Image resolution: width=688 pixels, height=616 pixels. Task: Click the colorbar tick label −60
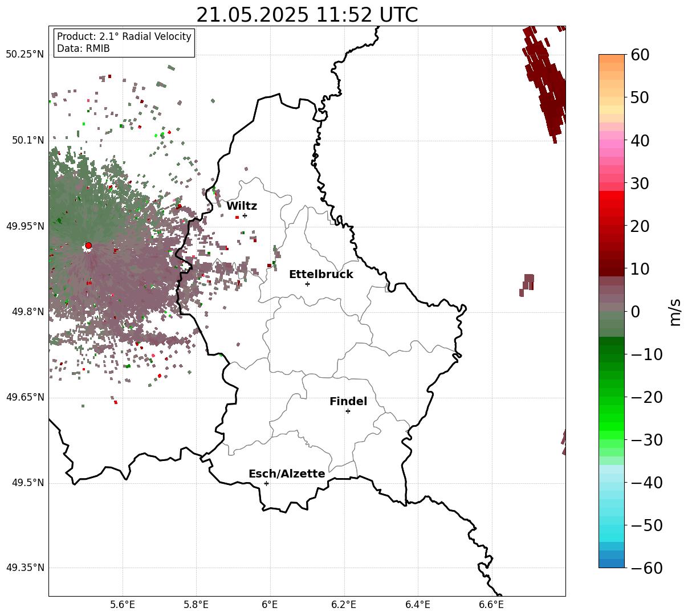pyautogui.click(x=646, y=568)
